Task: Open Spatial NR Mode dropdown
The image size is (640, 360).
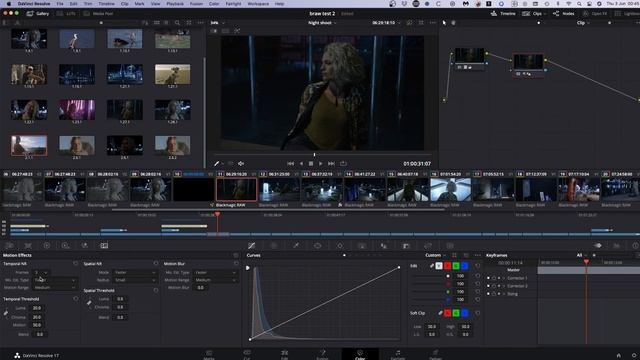Action: [x=134, y=272]
